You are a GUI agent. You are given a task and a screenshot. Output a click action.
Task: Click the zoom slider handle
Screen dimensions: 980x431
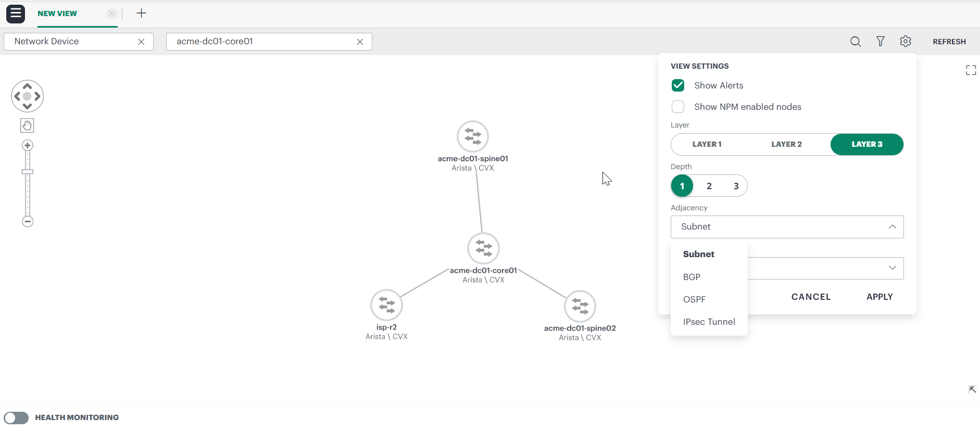pos(28,172)
